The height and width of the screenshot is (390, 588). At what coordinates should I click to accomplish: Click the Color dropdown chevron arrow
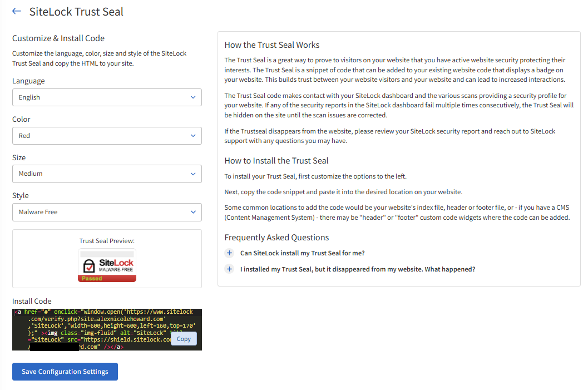193,136
